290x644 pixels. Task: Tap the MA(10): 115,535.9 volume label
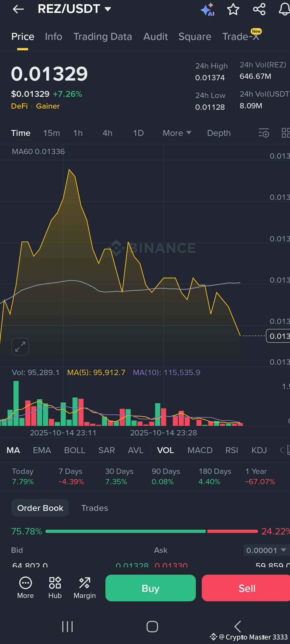point(166,373)
